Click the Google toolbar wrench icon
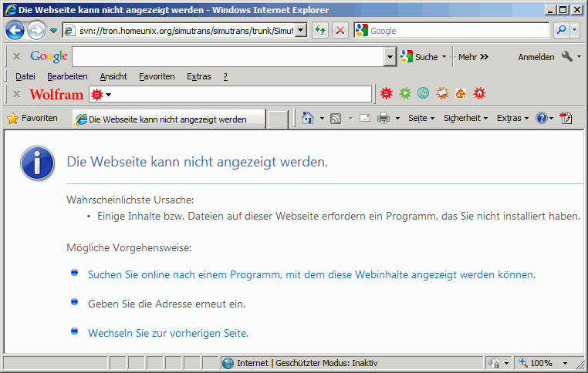 567,57
